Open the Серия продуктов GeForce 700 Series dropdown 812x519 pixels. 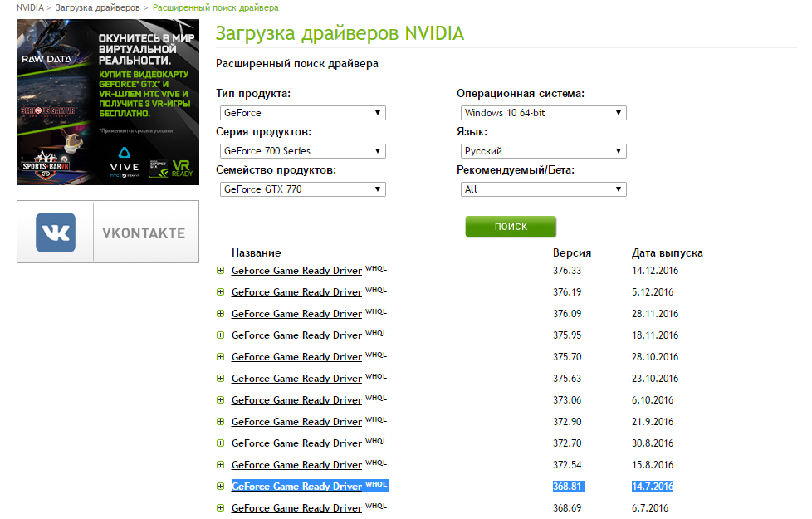click(x=303, y=151)
